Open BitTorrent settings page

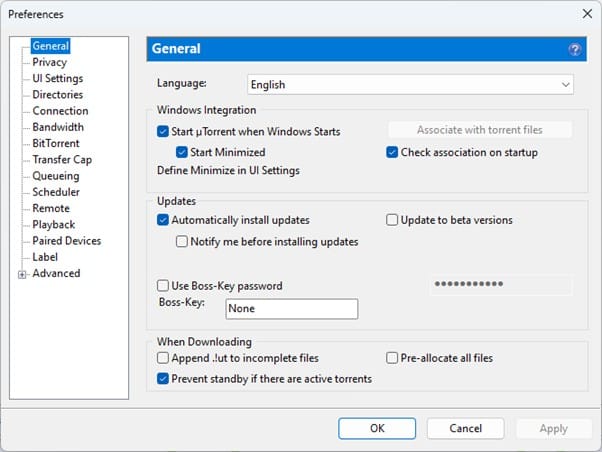click(x=56, y=143)
